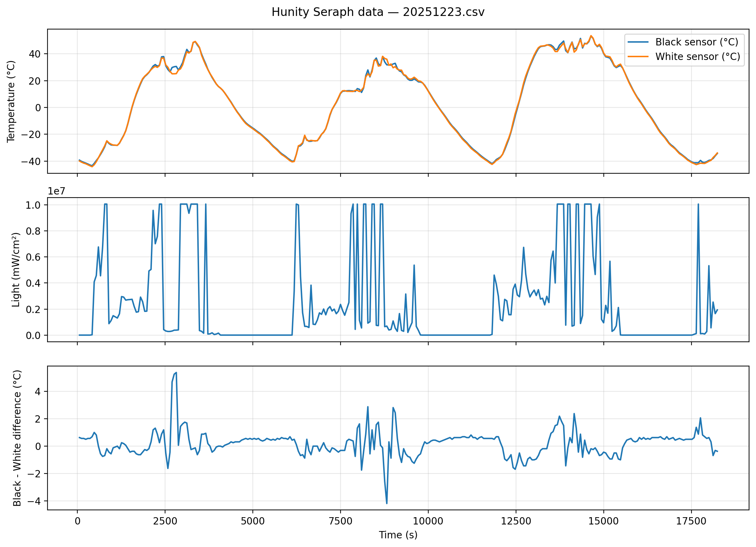Click the 7500 tick on time axis

click(x=340, y=521)
